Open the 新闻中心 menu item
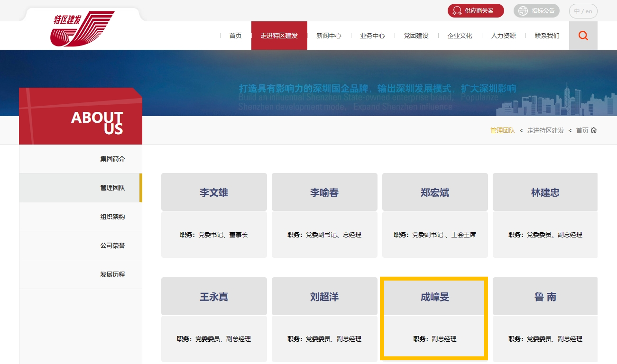This screenshot has width=617, height=364. (x=329, y=36)
